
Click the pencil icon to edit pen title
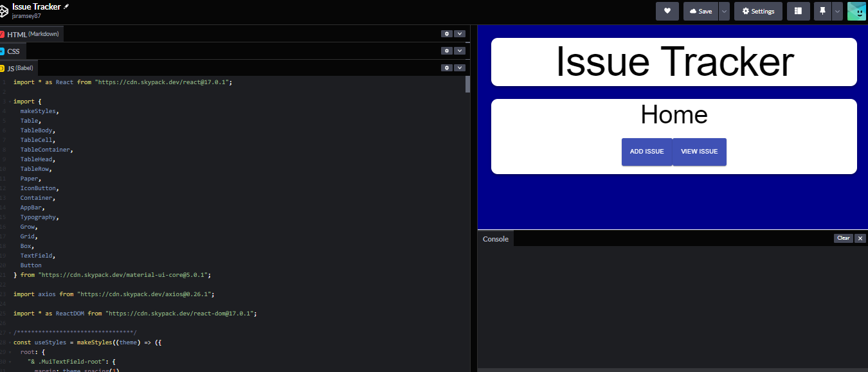(x=66, y=6)
